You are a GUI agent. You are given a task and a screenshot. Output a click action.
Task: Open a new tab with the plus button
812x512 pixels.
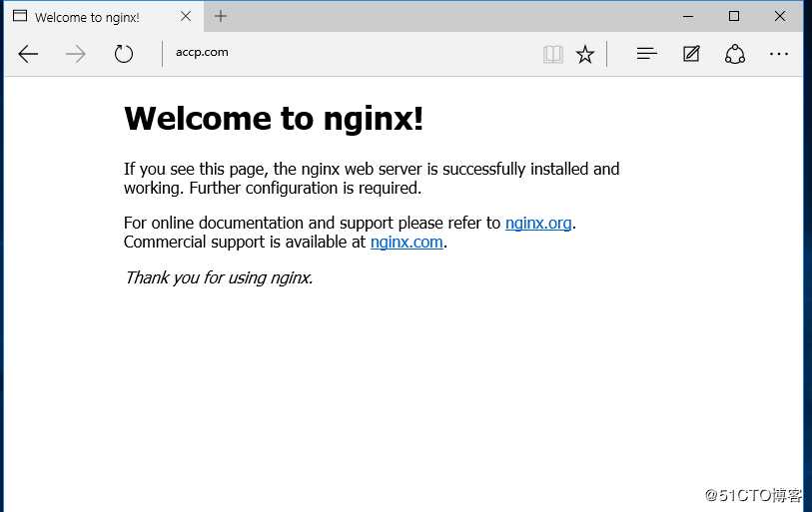[x=221, y=16]
